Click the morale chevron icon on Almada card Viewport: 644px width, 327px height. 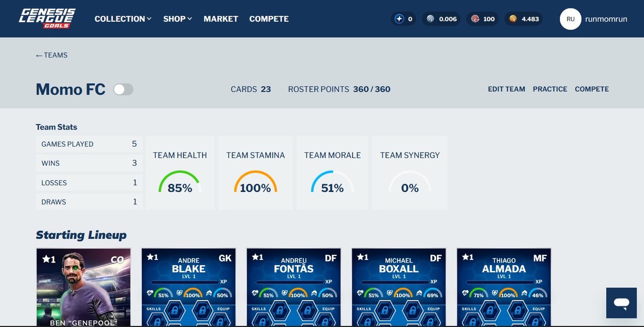click(x=524, y=293)
